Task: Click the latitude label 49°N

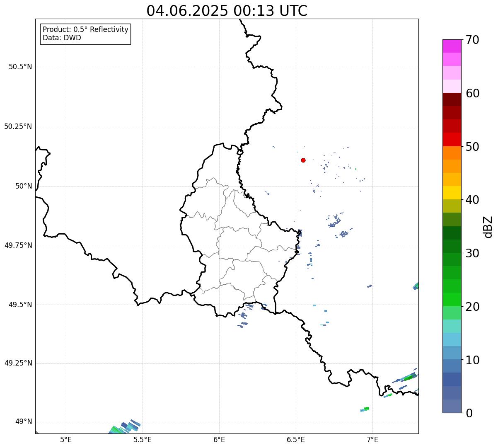Action: tap(24, 422)
